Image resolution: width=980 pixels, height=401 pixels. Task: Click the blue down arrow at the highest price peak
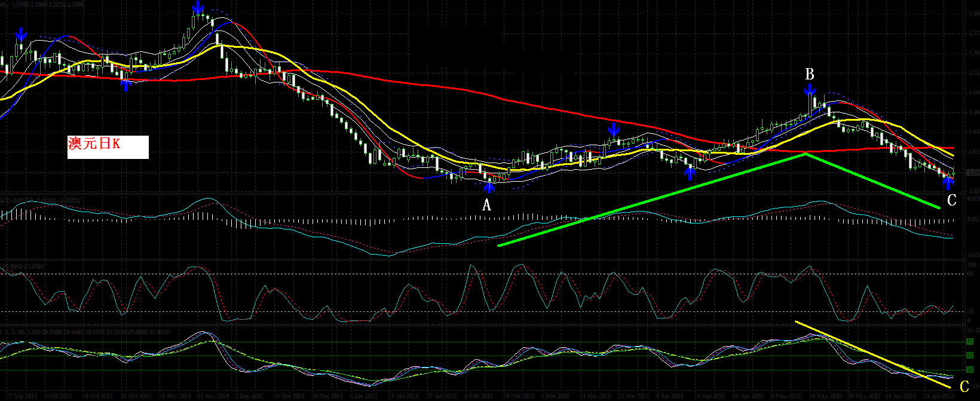[x=198, y=8]
